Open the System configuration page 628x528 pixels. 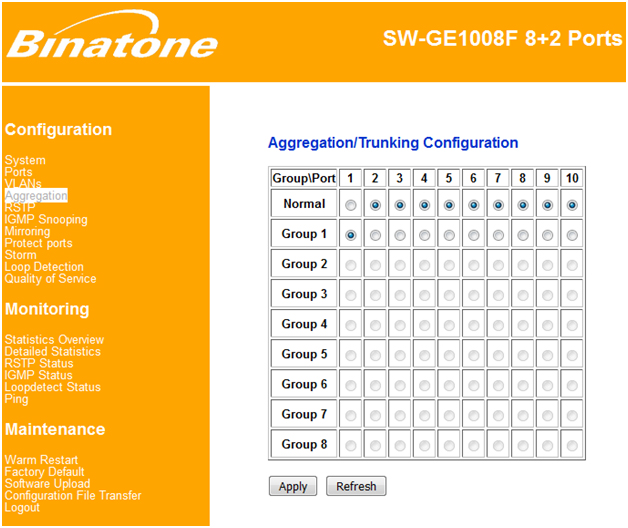[25, 160]
